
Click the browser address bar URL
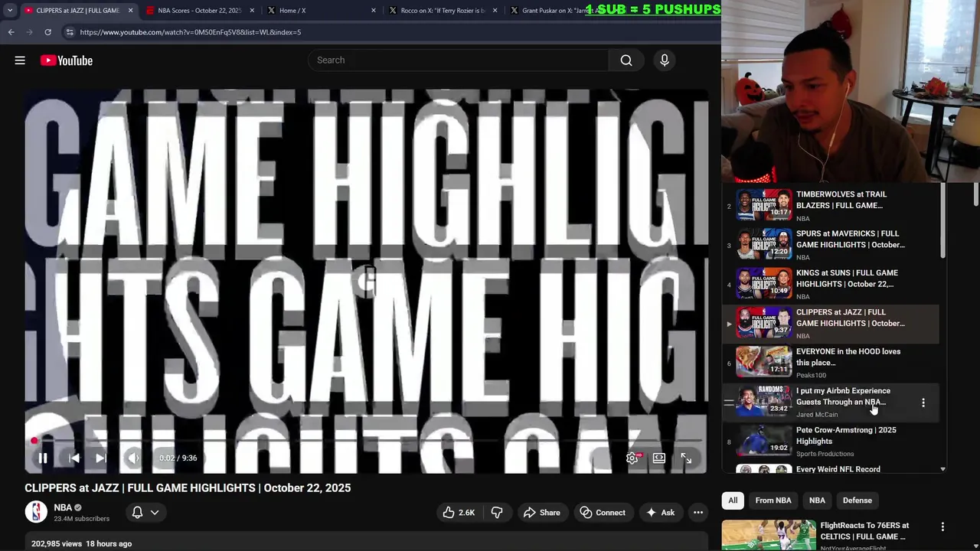[x=191, y=32]
